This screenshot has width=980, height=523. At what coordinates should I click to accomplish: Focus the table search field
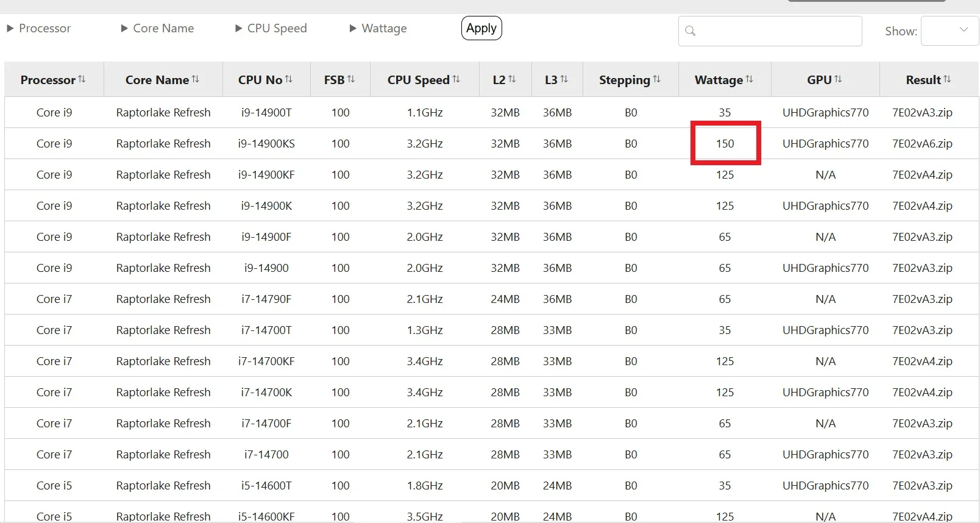770,31
